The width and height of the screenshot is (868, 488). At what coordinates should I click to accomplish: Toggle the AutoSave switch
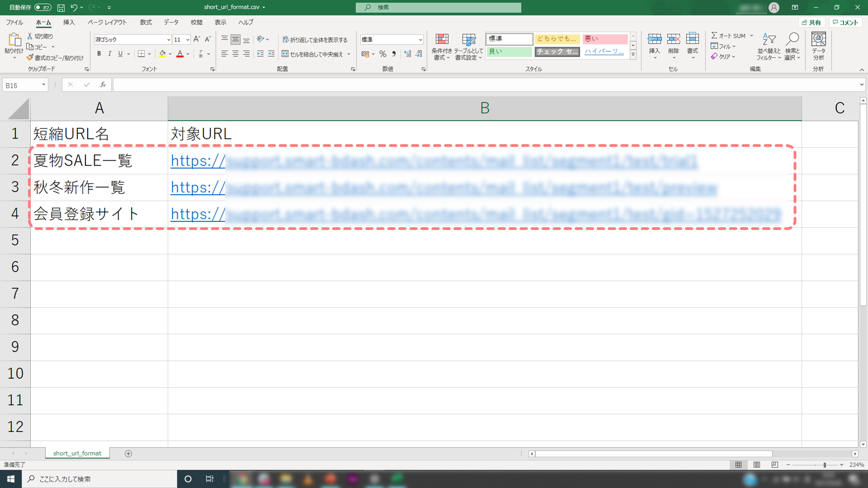point(43,7)
